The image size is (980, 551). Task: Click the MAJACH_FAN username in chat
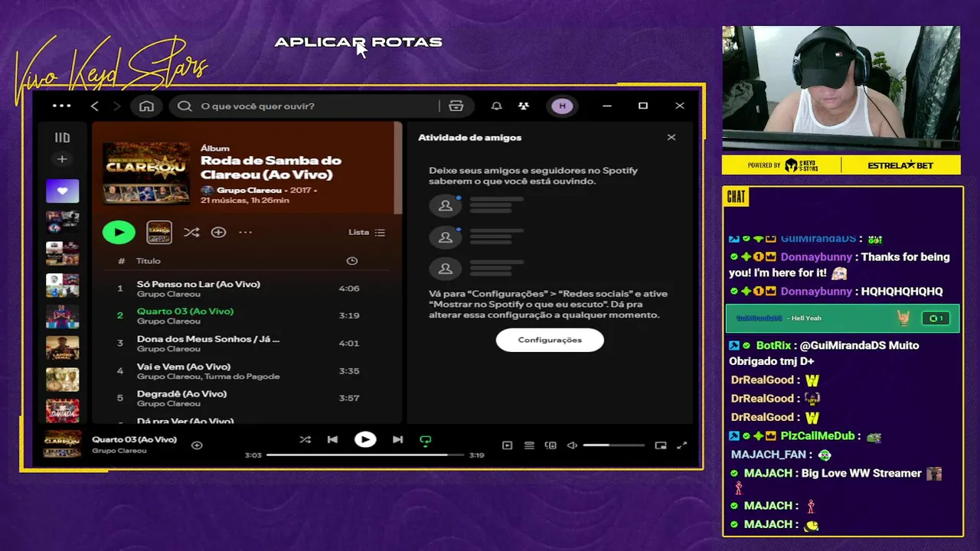[769, 455]
